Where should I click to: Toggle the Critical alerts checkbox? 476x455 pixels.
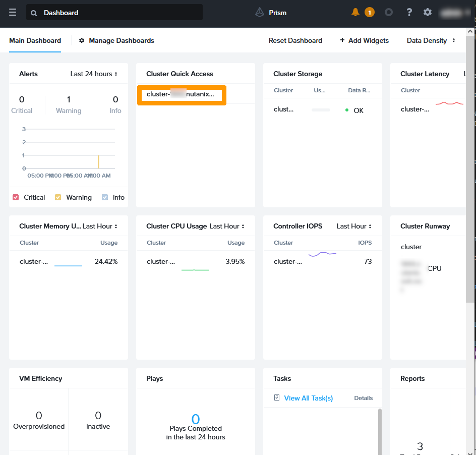click(16, 197)
